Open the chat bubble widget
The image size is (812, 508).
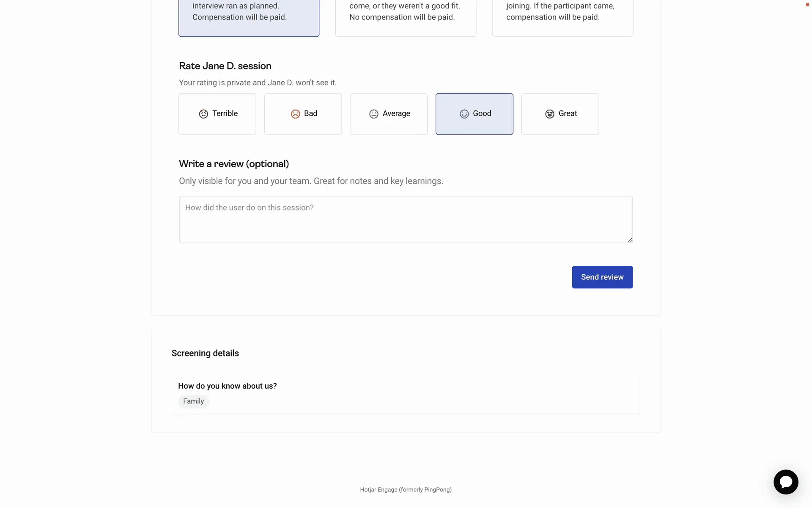click(786, 482)
